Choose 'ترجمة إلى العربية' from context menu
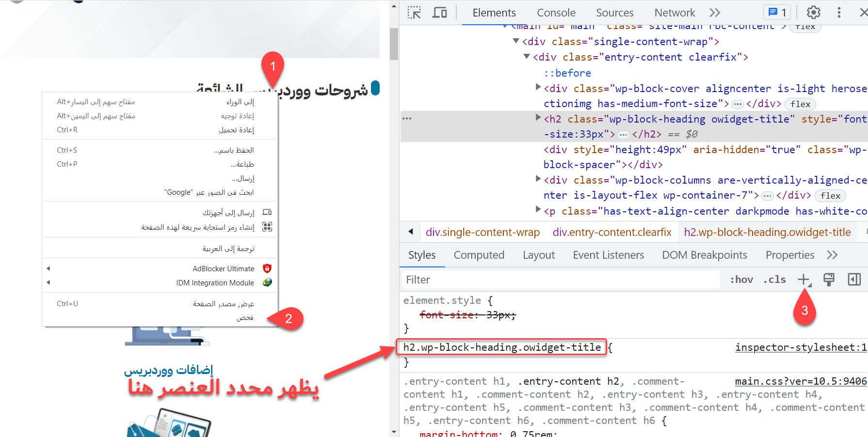Viewport: 868px width, 437px height. pyautogui.click(x=160, y=249)
